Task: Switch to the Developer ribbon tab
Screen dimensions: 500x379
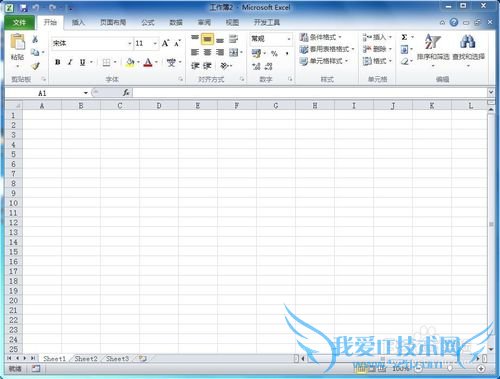Action: click(267, 22)
